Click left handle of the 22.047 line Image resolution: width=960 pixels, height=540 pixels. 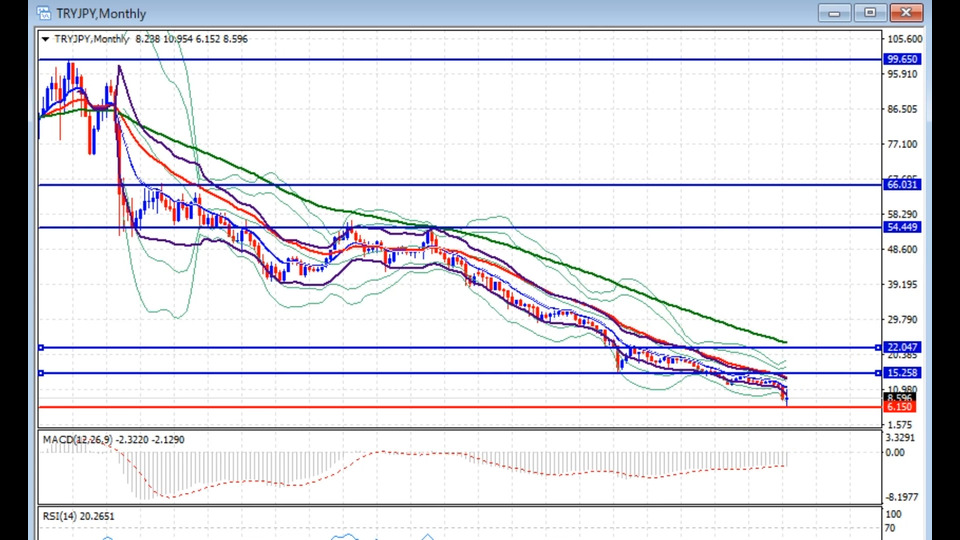click(x=41, y=348)
